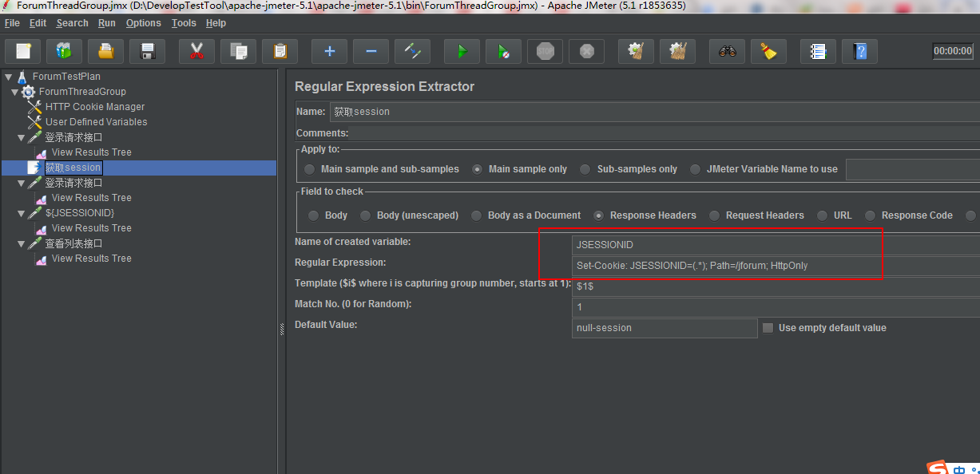Click the elapsed time 00:00:00 display
This screenshot has width=980, height=474.
coord(953,51)
